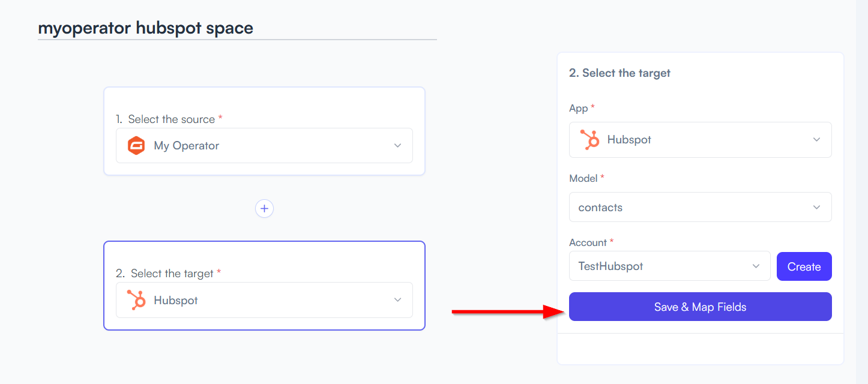This screenshot has width=868, height=384.
Task: Select the source card labeled My Operator
Action: [x=264, y=131]
